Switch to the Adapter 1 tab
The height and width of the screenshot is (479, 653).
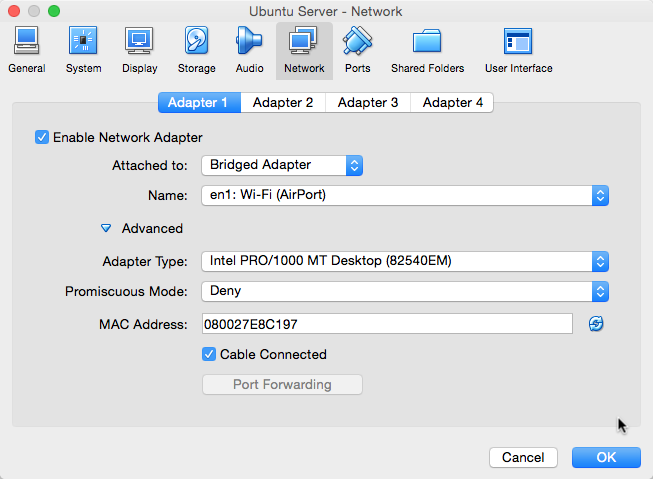click(199, 102)
